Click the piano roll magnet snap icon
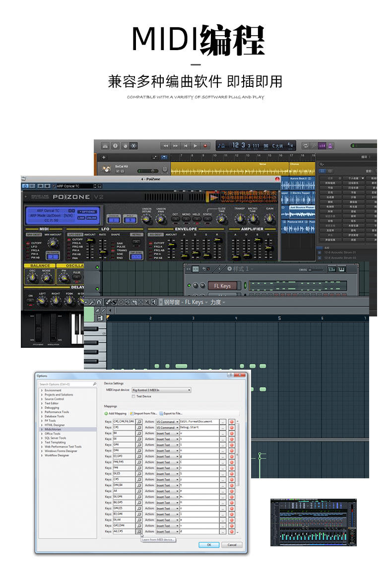The width and height of the screenshot is (392, 586). [99, 302]
